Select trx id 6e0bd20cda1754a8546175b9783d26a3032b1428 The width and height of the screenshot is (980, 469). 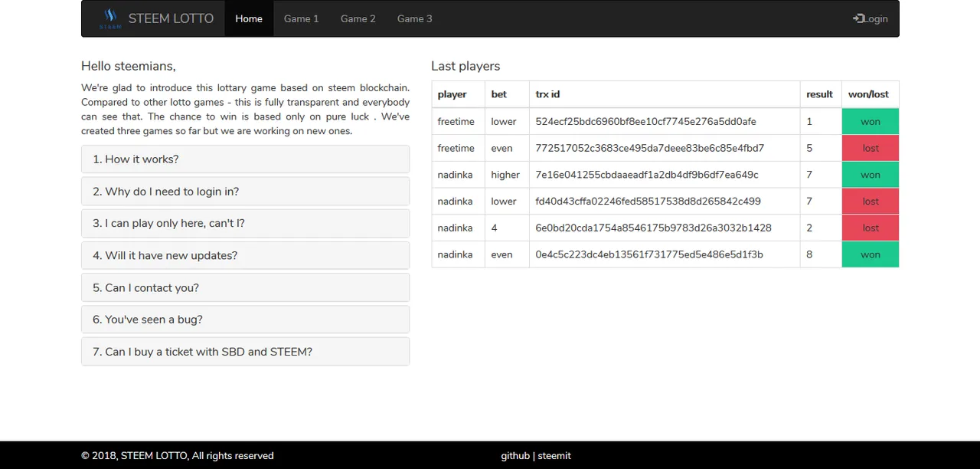pyautogui.click(x=654, y=228)
